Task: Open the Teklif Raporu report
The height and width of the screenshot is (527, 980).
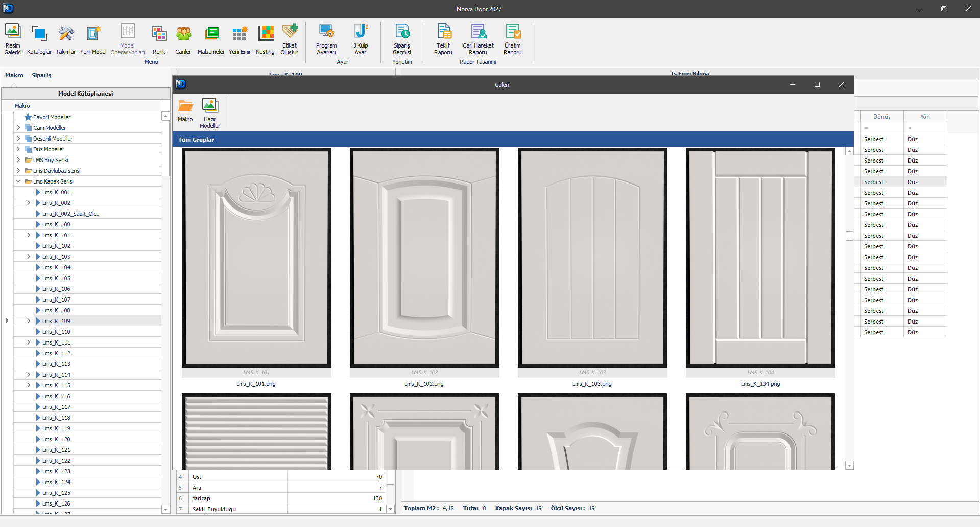Action: (443, 39)
